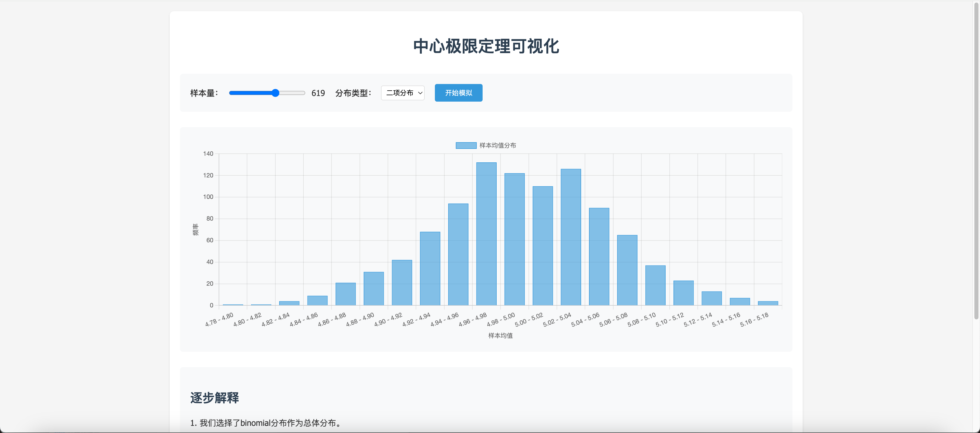Click the y-axis title 频率
Viewport: 980px width, 433px height.
tap(195, 230)
